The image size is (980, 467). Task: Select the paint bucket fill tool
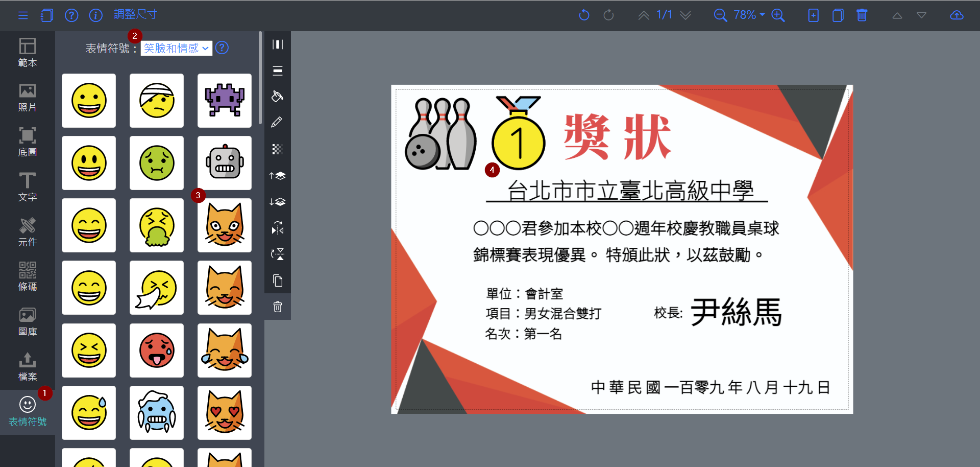click(x=278, y=96)
